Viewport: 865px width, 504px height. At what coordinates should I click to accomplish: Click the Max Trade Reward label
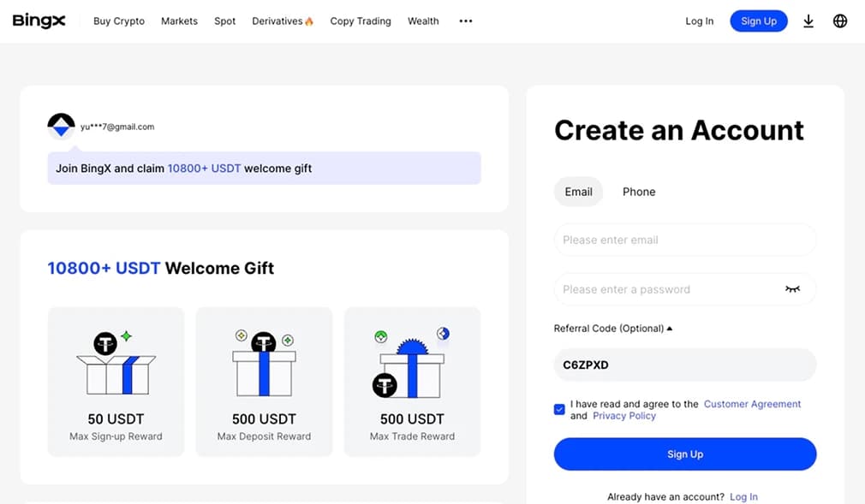[x=412, y=436]
